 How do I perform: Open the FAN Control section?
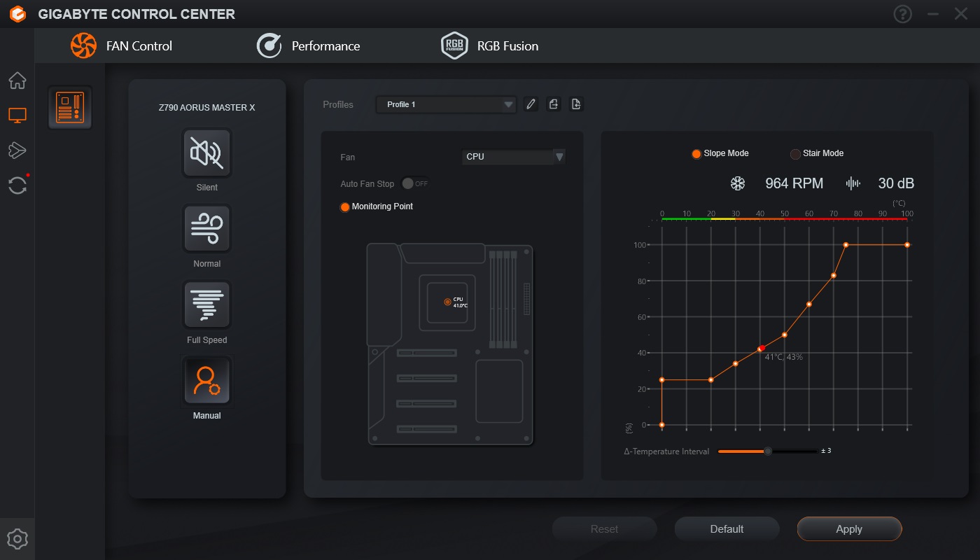[x=121, y=46]
